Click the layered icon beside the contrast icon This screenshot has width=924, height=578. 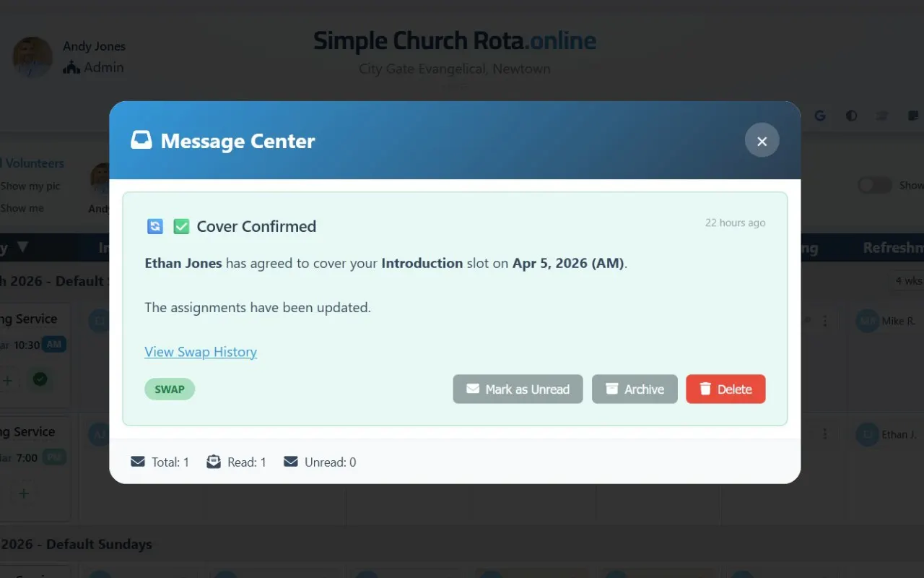[x=882, y=116]
